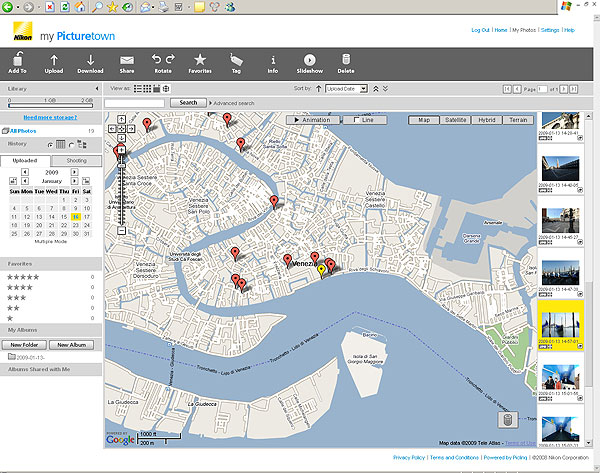This screenshot has width=600, height=473.
Task: Collapse the Library panel arrow
Action: [95, 89]
